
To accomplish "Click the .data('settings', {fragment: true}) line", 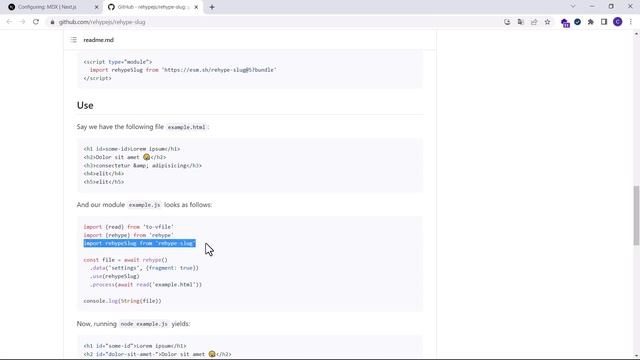I will pos(144,268).
